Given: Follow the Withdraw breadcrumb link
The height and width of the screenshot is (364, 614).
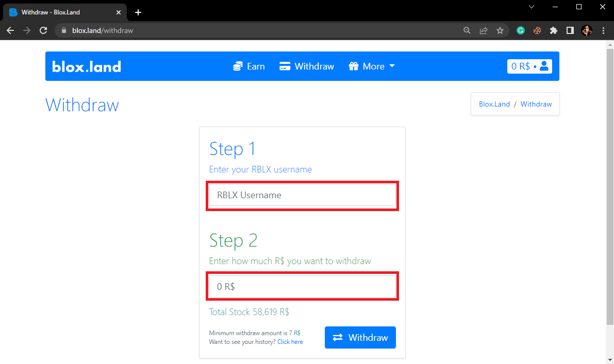Looking at the screenshot, I should [536, 104].
